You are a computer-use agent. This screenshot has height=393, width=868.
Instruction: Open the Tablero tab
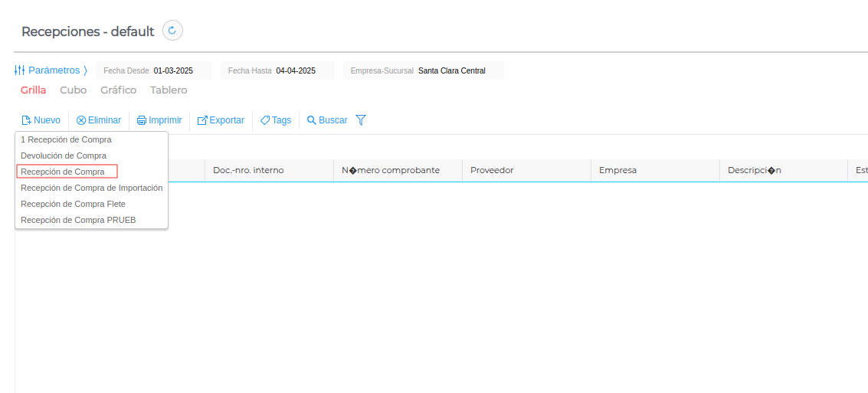pyautogui.click(x=169, y=90)
